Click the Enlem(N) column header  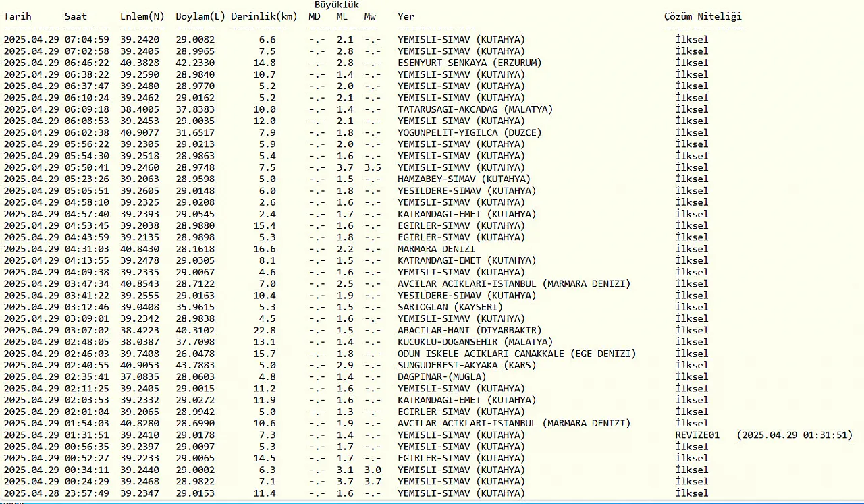point(142,16)
